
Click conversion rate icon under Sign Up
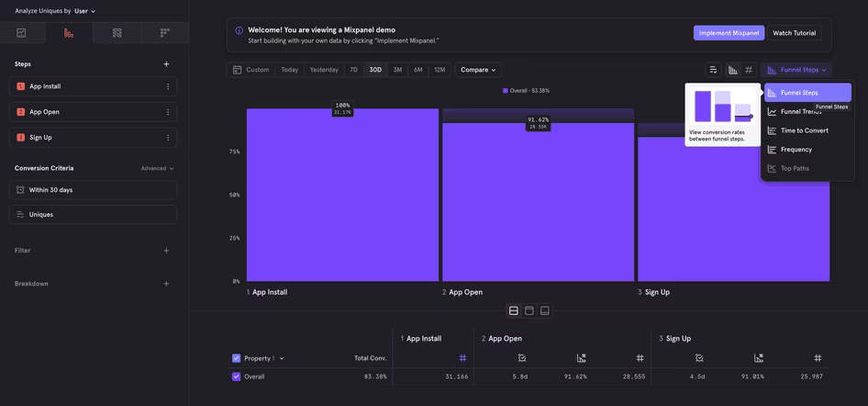(759, 358)
